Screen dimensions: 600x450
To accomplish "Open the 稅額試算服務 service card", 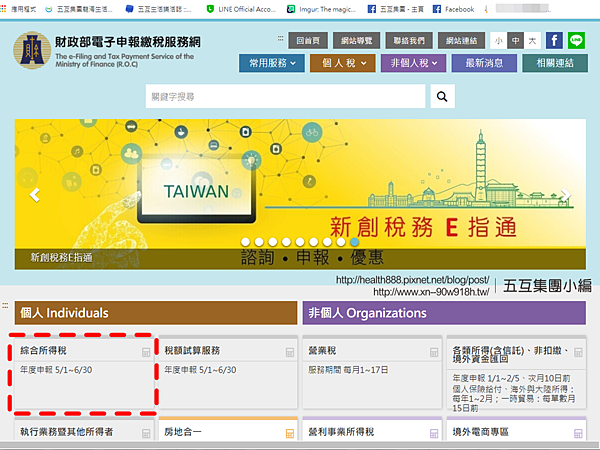I will pos(228,373).
